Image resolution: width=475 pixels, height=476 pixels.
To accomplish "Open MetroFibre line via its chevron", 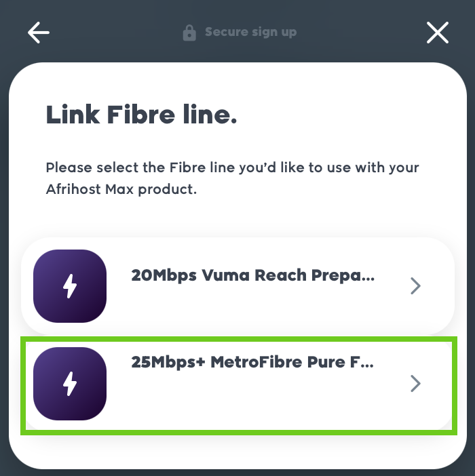I will (416, 384).
